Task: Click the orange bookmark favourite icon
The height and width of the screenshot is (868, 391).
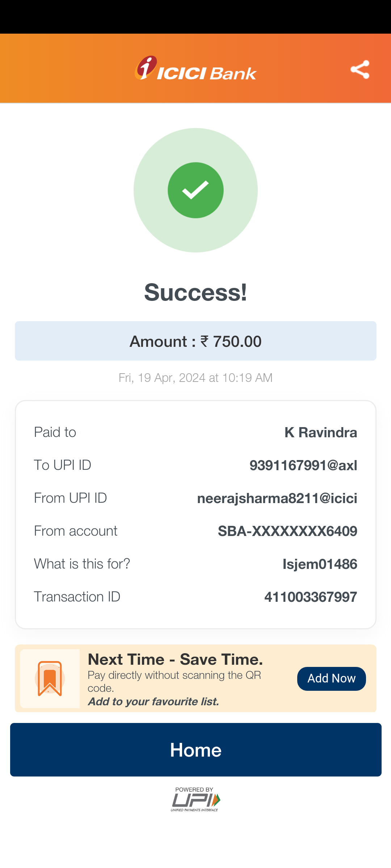Action: point(50,678)
